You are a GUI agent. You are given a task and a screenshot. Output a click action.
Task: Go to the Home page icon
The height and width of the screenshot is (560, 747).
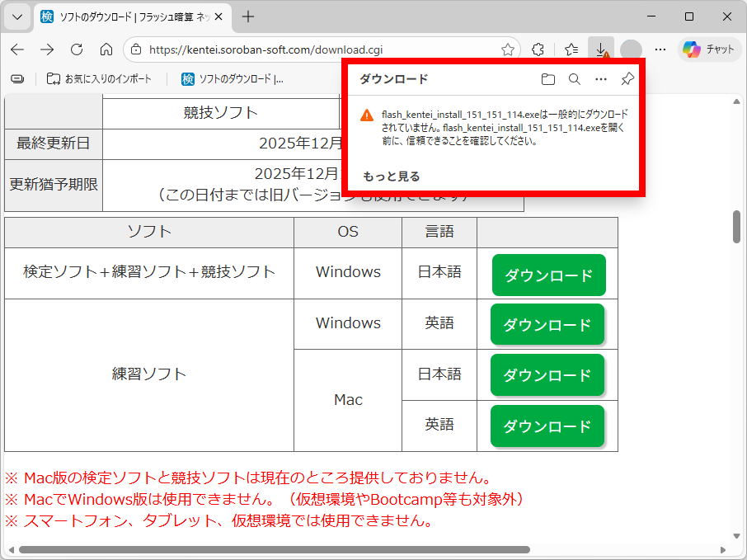coord(106,49)
